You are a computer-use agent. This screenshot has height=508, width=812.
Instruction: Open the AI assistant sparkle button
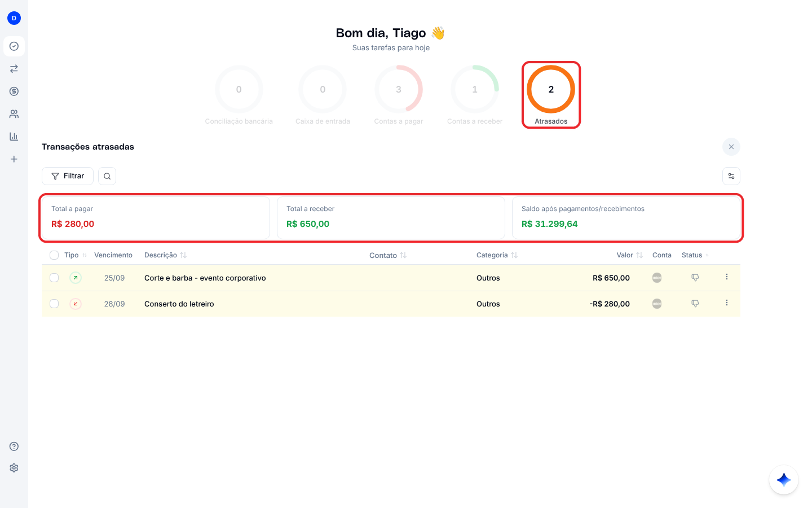pyautogui.click(x=784, y=480)
